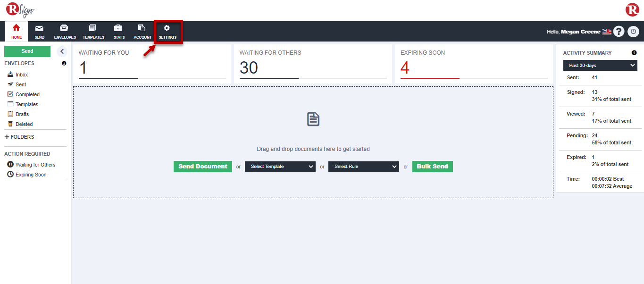Click the Bulk Send button
The image size is (644, 284).
432,167
